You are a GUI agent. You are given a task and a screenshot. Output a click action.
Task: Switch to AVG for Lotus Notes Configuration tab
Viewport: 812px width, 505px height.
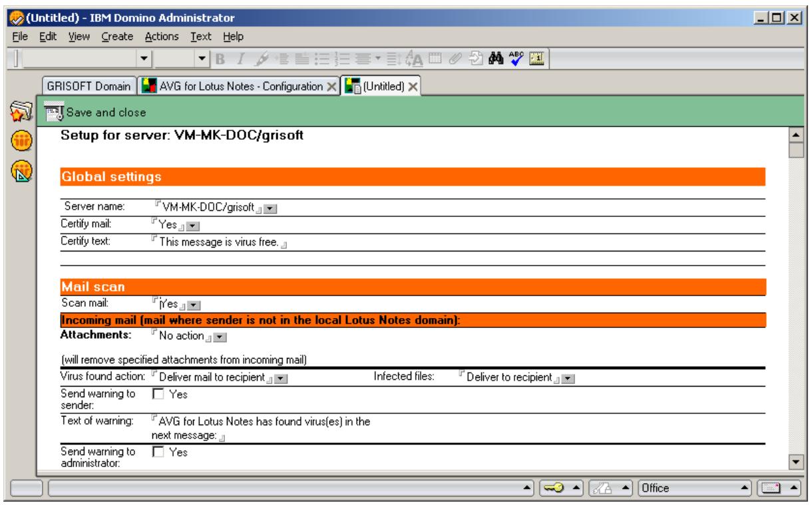click(x=239, y=87)
